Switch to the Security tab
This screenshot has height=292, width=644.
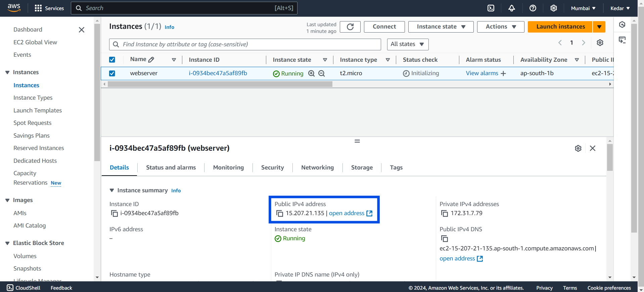pyautogui.click(x=273, y=167)
